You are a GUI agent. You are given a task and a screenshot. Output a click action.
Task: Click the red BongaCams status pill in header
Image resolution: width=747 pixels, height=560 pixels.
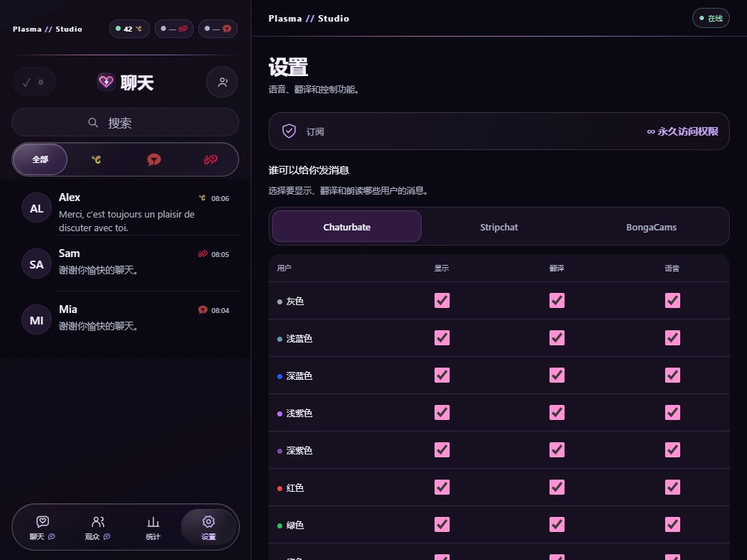coord(218,29)
